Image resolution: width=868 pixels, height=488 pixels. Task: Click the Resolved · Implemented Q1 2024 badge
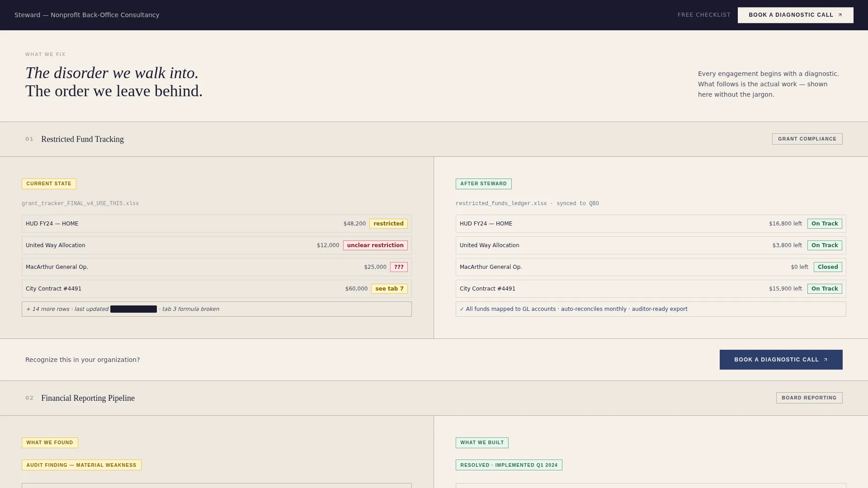pyautogui.click(x=509, y=465)
